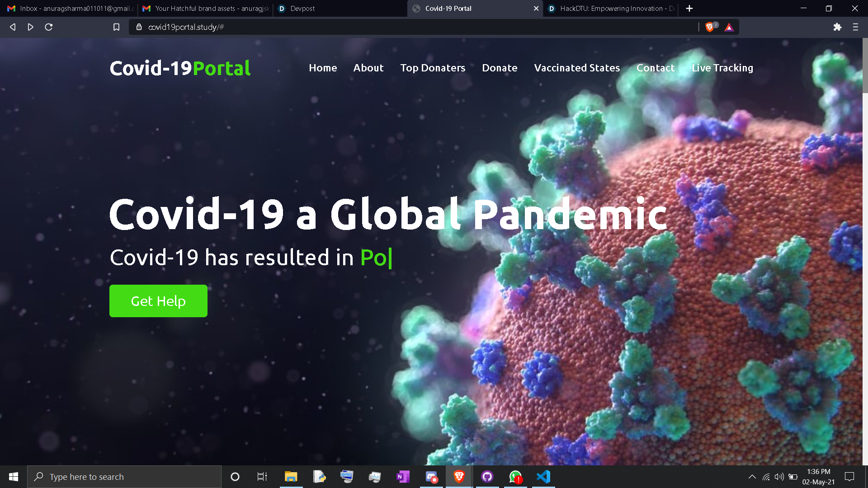Click the Brave Shields lion icon
This screenshot has width=868, height=488.
[710, 27]
